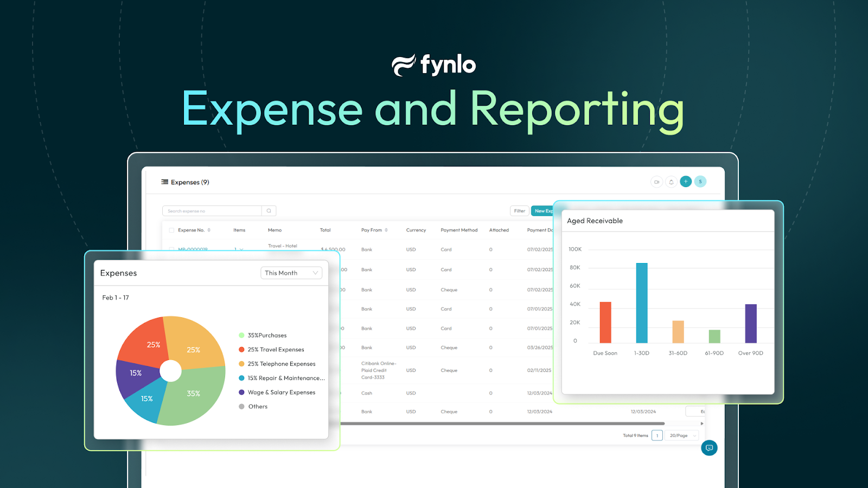The height and width of the screenshot is (488, 868).
Task: Select the checkbox for expense MP-0000019
Action: [170, 249]
